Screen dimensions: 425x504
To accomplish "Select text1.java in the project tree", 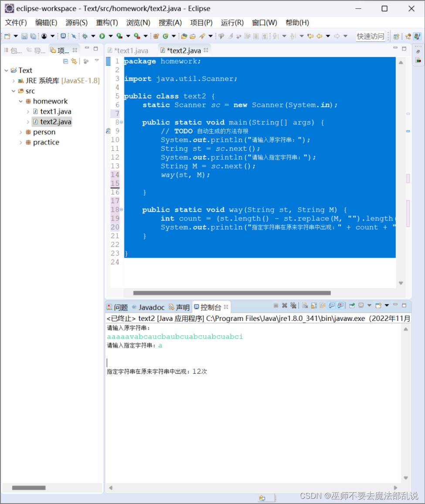I will pos(52,112).
